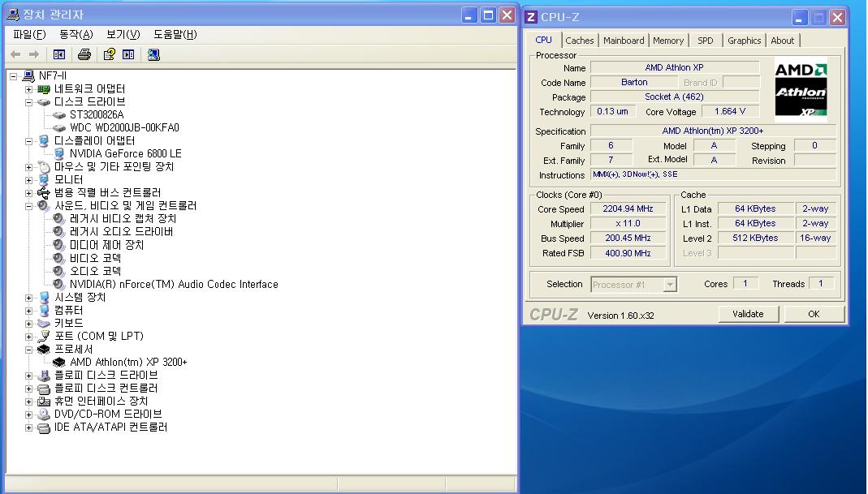Image resolution: width=868 pixels, height=494 pixels.
Task: Switch to the SPD tab
Action: 706,41
